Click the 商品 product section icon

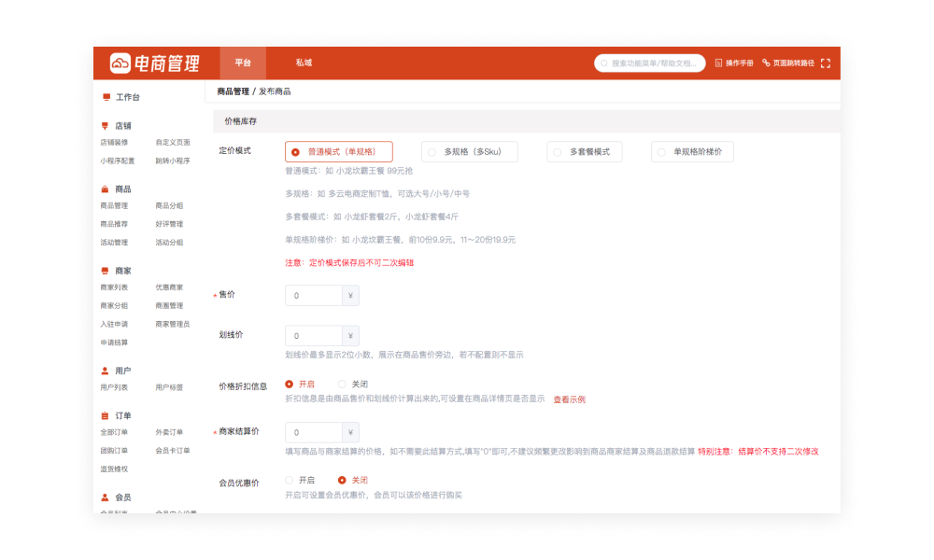106,189
